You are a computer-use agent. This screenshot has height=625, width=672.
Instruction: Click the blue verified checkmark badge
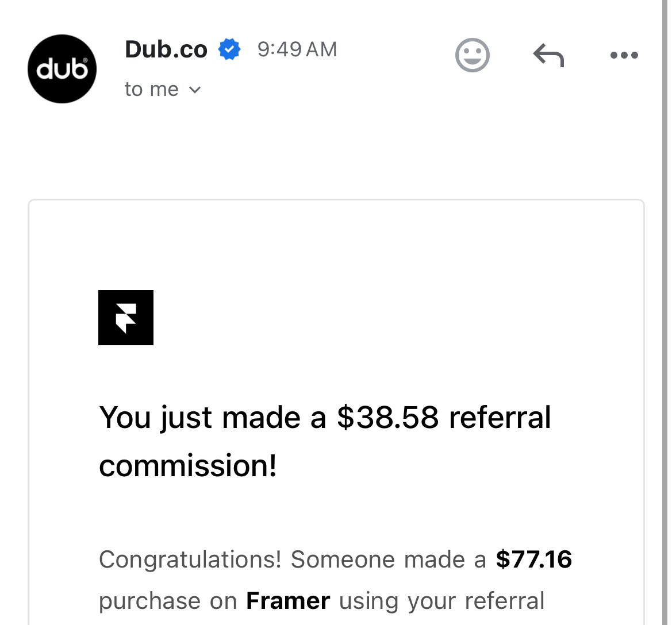tap(229, 49)
